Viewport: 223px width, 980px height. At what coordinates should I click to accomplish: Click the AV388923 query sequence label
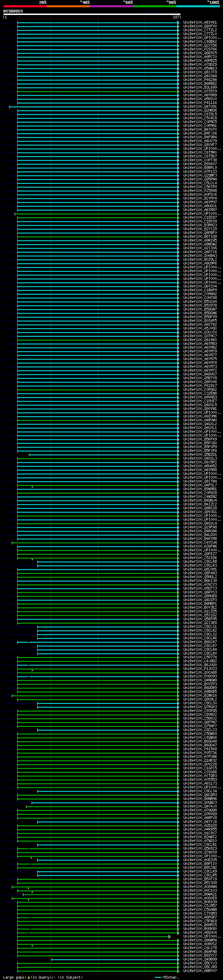(13, 11)
